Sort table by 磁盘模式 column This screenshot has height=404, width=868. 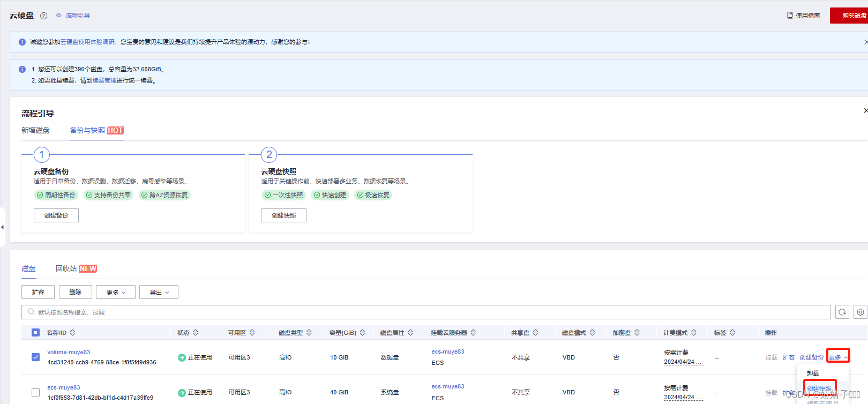592,333
